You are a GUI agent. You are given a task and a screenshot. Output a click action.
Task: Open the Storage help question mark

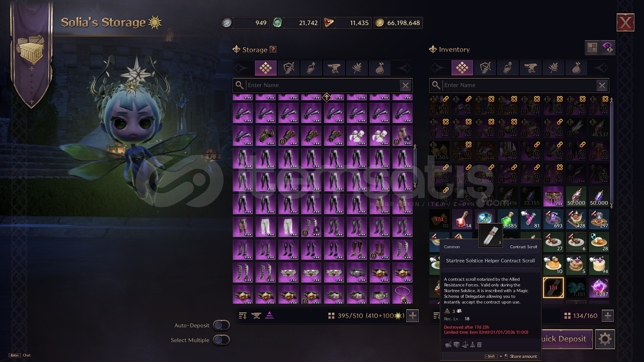click(x=273, y=49)
